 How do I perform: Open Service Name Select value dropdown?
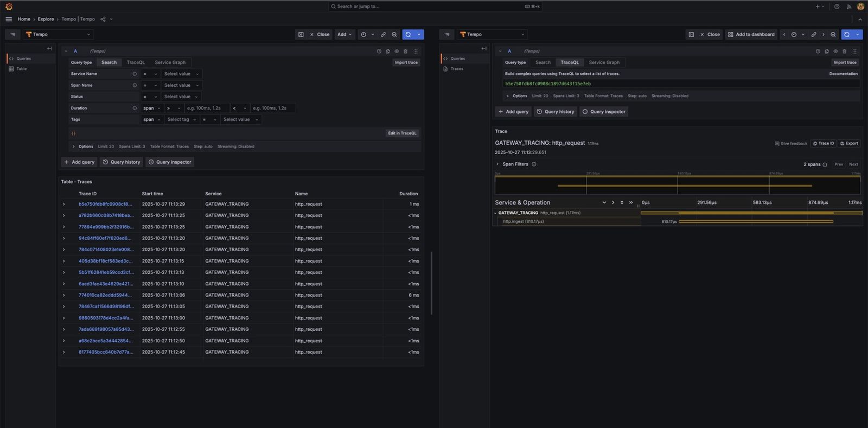(181, 74)
